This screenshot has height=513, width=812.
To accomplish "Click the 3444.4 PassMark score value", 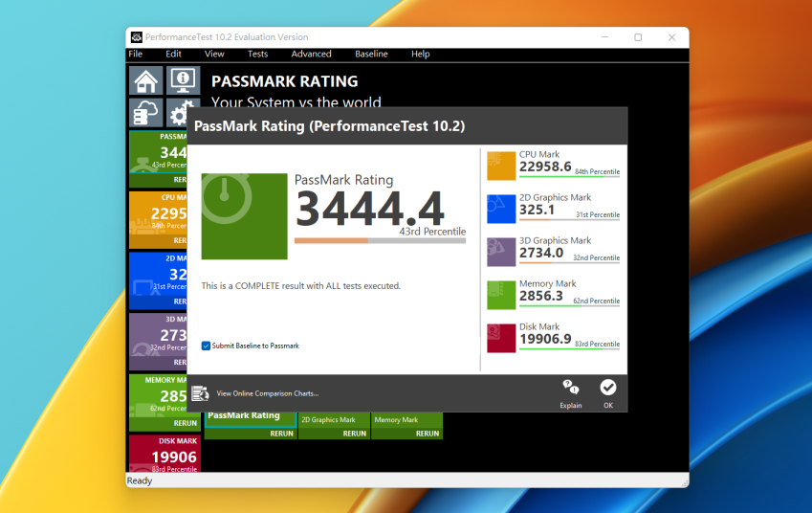I will click(x=370, y=209).
